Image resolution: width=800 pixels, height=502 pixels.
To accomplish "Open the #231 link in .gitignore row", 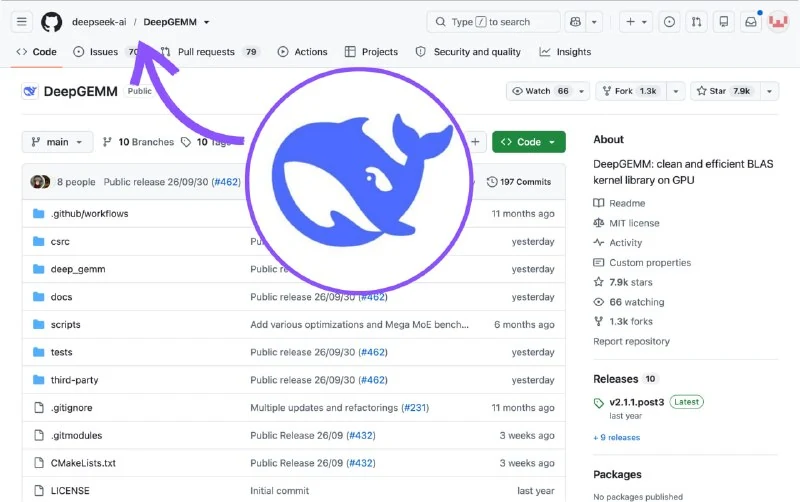I will [x=415, y=408].
